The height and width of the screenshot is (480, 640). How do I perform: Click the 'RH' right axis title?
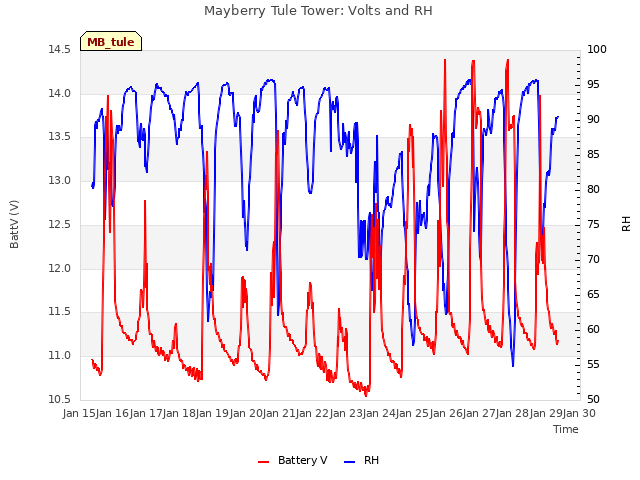[626, 224]
